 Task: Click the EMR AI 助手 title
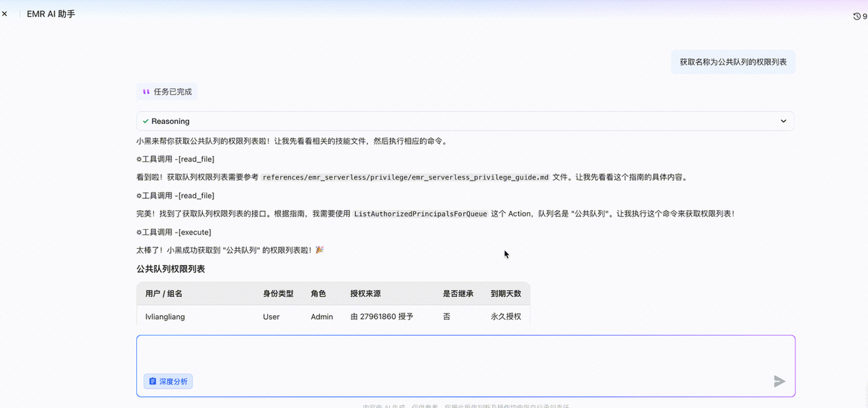(51, 14)
